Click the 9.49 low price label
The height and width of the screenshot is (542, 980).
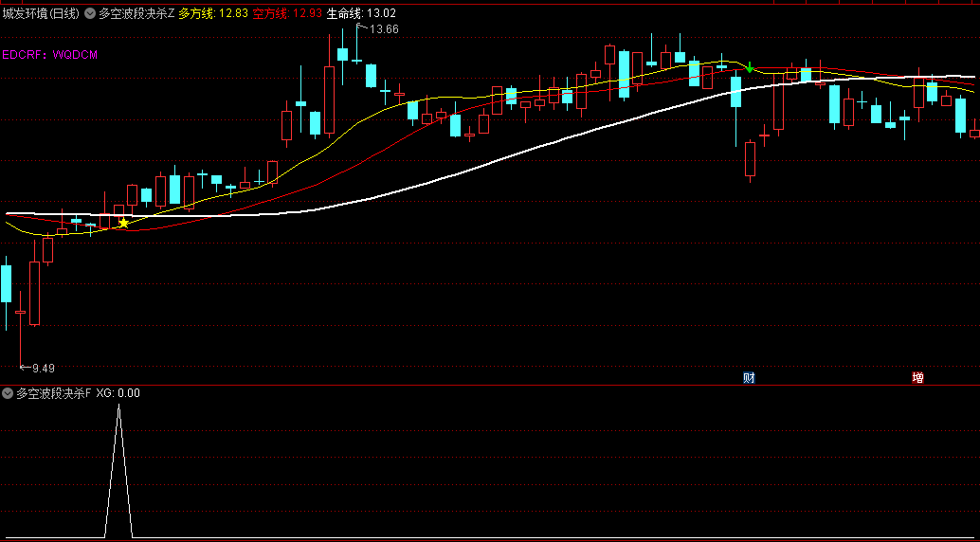44,369
